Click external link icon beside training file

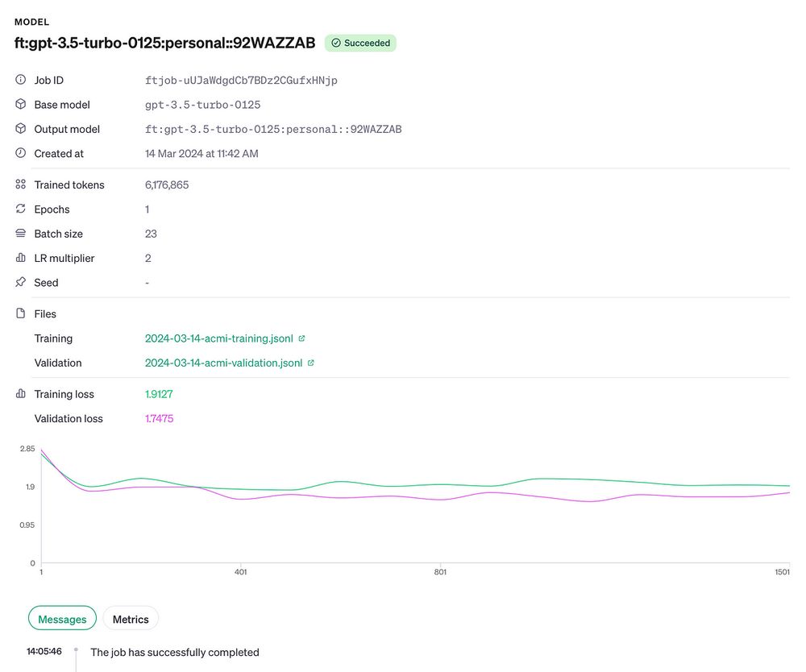[x=301, y=338]
